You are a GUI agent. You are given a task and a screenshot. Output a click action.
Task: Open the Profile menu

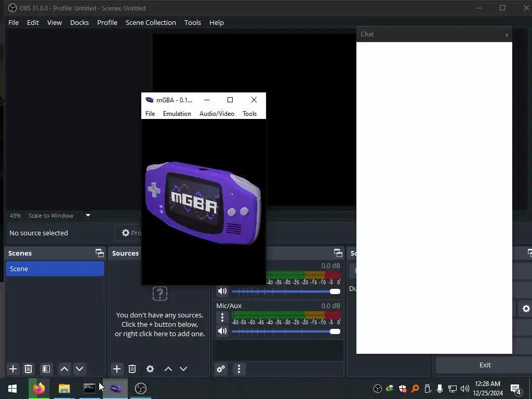coord(107,22)
